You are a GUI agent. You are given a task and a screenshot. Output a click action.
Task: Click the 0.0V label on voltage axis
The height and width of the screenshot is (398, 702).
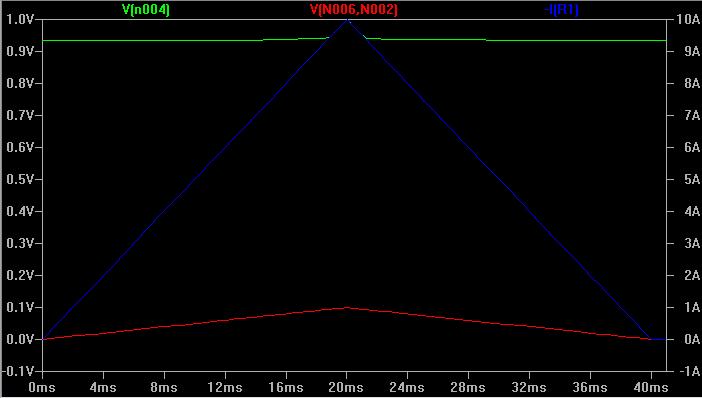point(20,339)
